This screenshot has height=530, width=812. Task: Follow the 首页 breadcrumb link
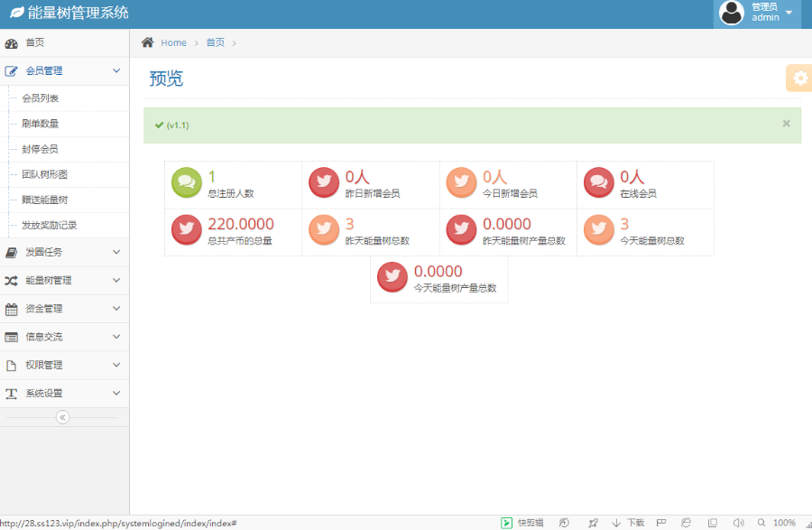coord(216,42)
